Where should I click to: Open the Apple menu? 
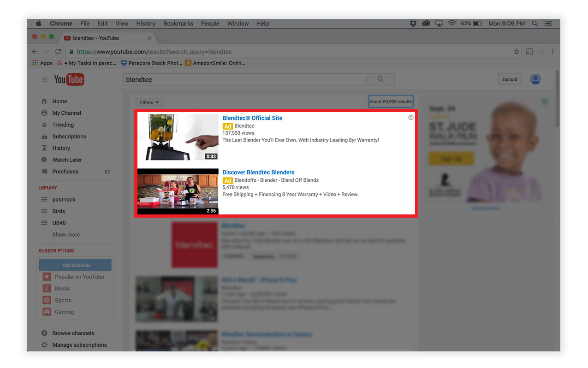[x=39, y=24]
